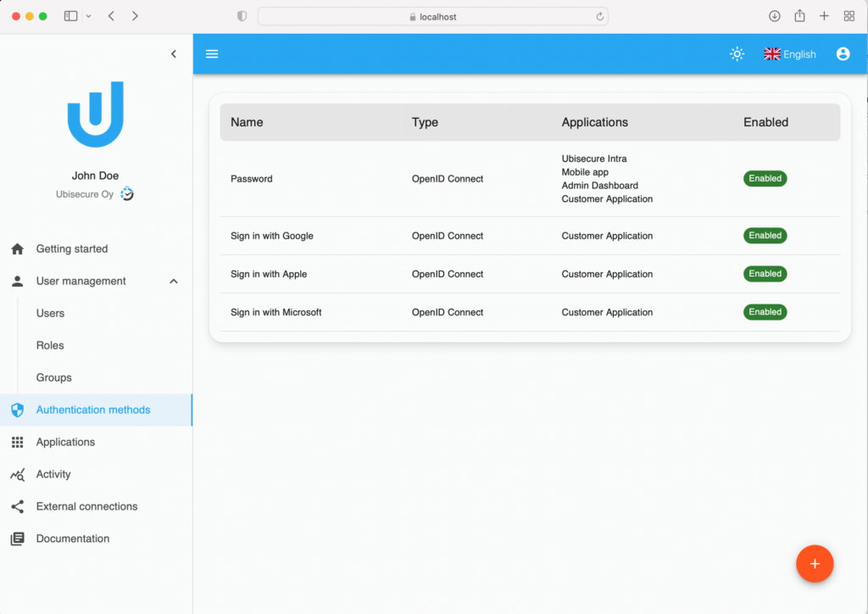Click Enabled badge in Microsoft row
Viewport: 868px width, 614px height.
pos(765,312)
